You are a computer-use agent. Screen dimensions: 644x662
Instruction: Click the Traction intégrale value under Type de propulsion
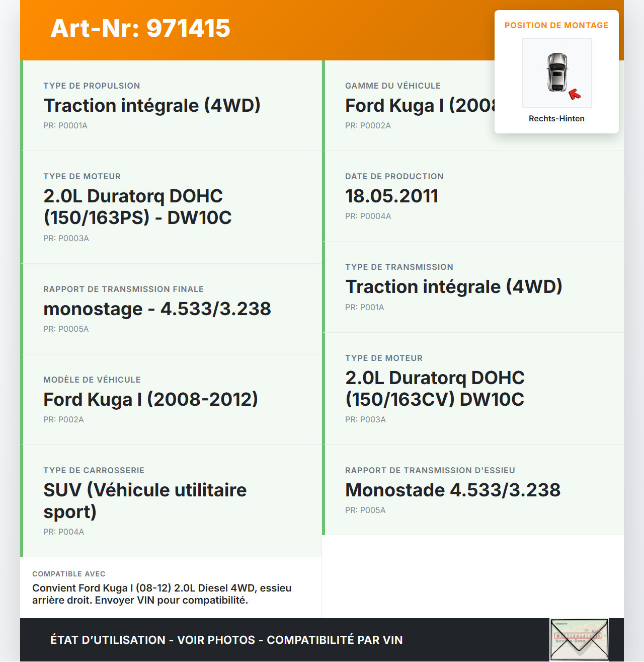[x=152, y=106]
